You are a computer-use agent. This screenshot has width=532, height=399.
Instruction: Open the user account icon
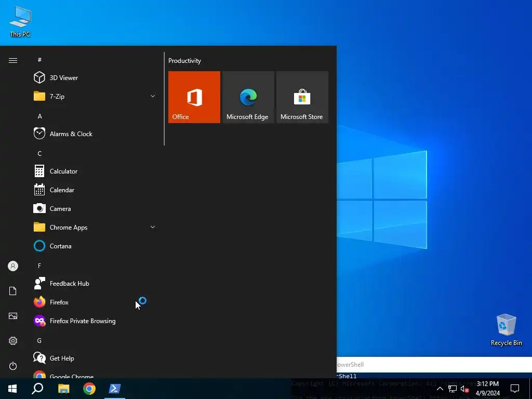(x=13, y=266)
